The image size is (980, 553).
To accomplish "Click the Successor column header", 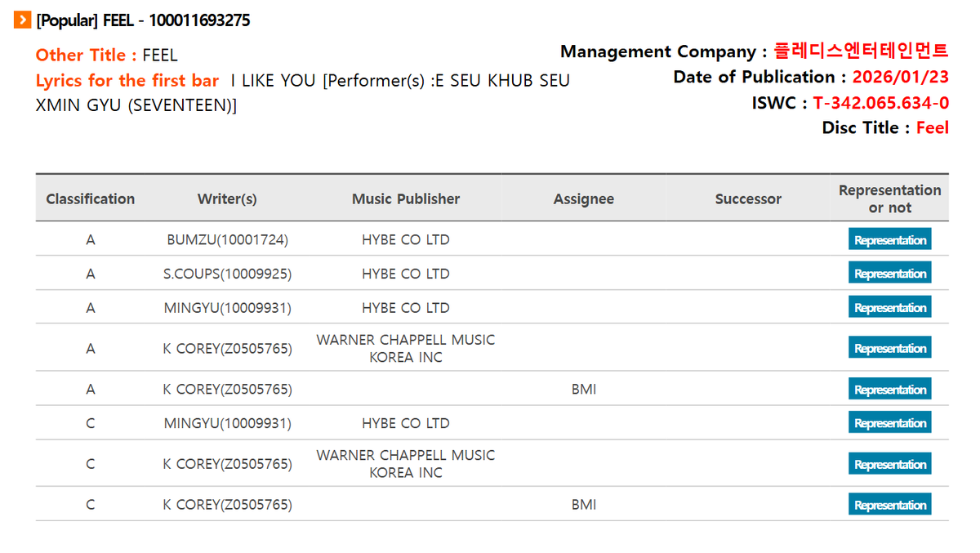I will [748, 198].
